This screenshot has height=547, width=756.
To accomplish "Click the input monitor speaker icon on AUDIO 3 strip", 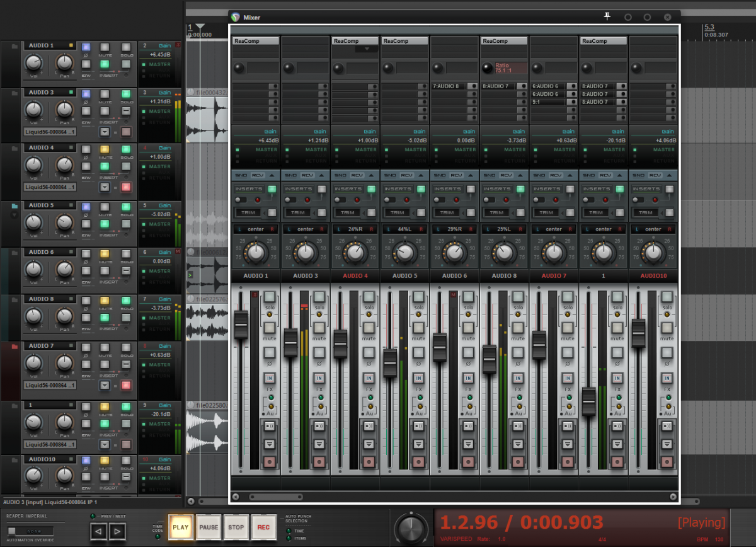I will tap(319, 426).
